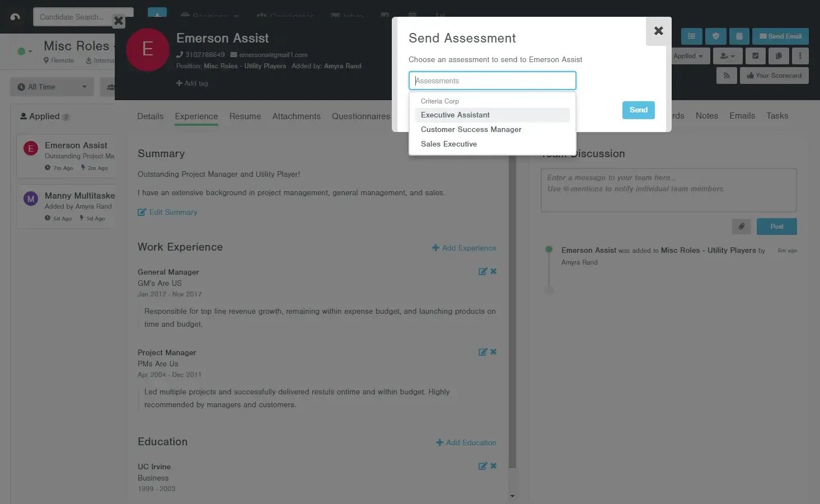Switch to the Questionnaires tab

click(x=361, y=116)
